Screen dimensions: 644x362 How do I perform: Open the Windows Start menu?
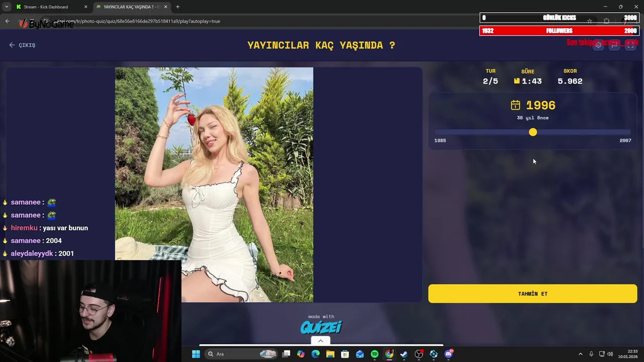196,354
